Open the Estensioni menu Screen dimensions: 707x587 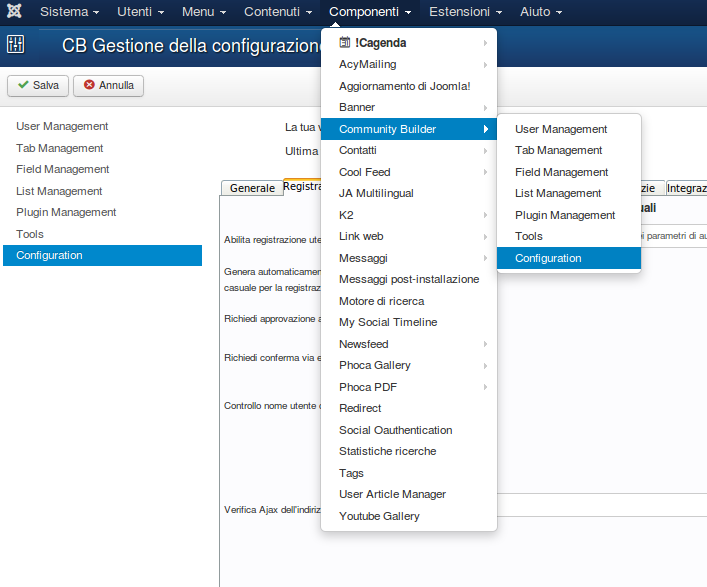465,12
